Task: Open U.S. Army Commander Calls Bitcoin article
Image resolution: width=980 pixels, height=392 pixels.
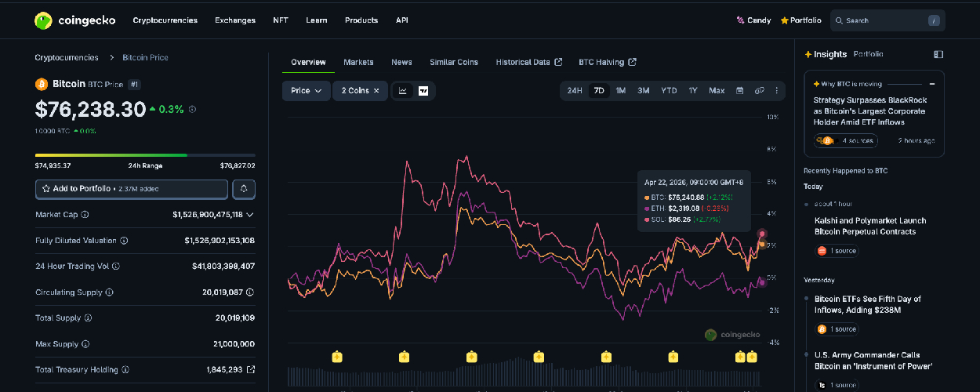Action: point(873,361)
